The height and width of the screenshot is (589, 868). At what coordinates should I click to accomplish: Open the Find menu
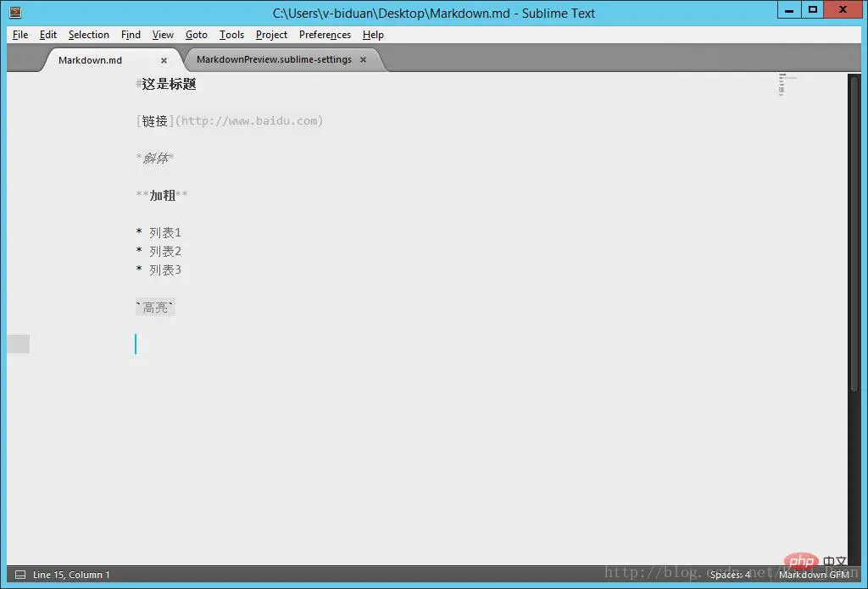pyautogui.click(x=131, y=35)
